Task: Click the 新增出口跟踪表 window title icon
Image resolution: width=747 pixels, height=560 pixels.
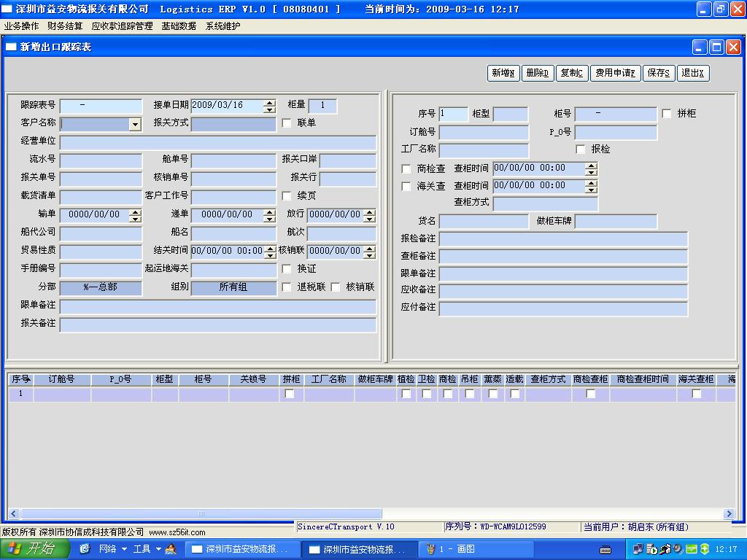Action: click(x=11, y=47)
